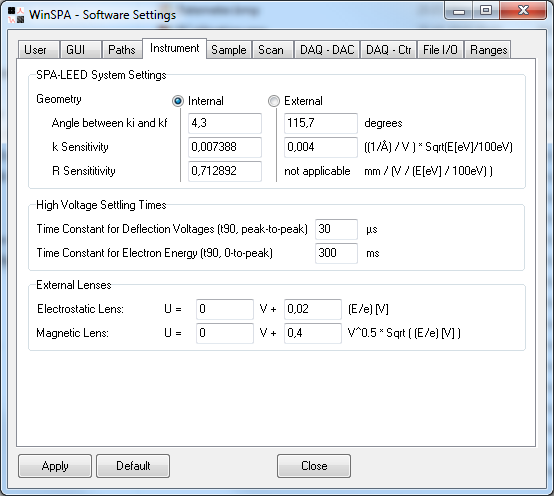Edit External angle field showing 115,7
Image resolution: width=554 pixels, height=496 pixels.
[321, 123]
